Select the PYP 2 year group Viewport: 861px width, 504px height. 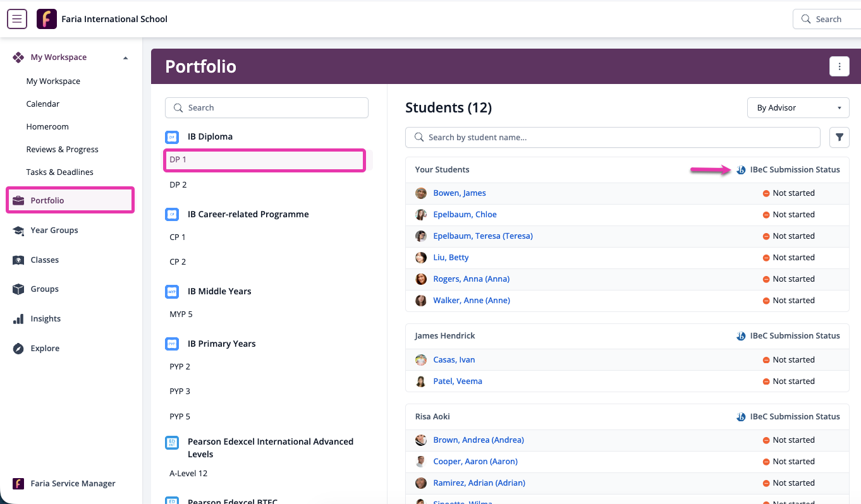click(180, 367)
